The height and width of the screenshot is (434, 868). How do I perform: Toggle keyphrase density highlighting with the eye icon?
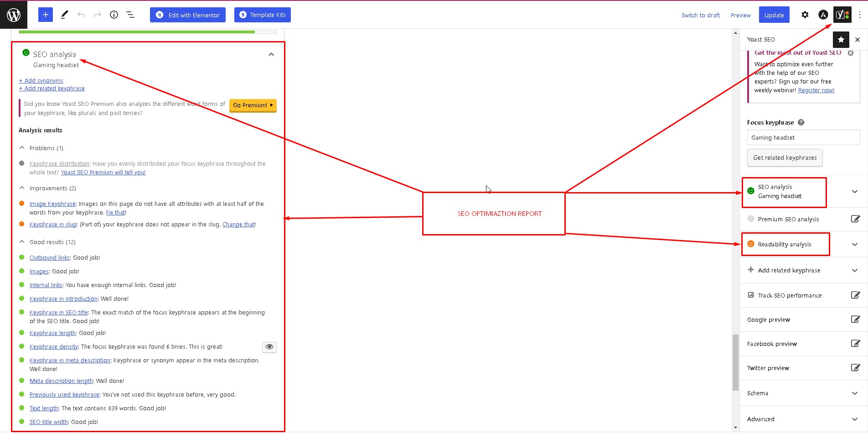(269, 347)
